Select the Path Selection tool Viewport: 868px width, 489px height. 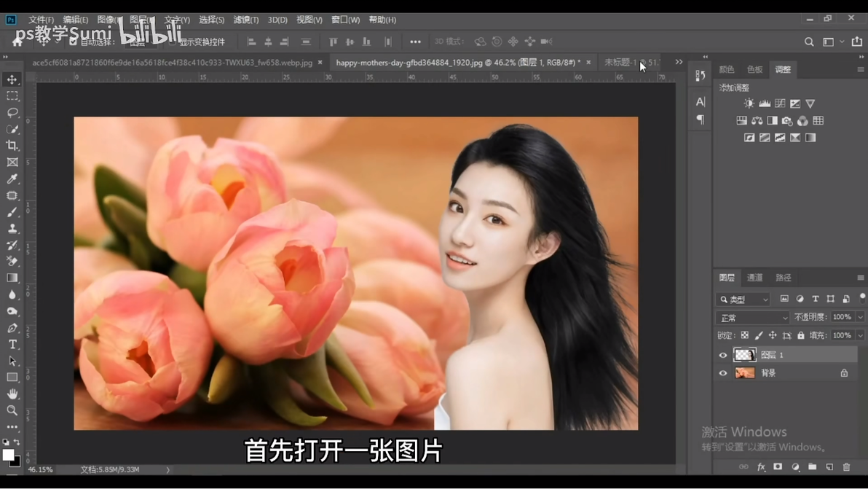12,361
